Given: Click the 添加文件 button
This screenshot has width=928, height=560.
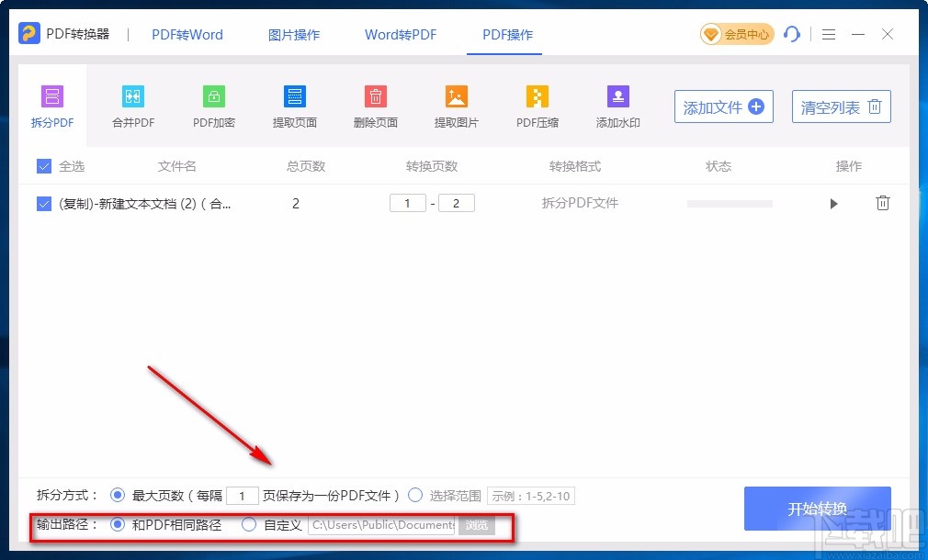Looking at the screenshot, I should [x=723, y=106].
